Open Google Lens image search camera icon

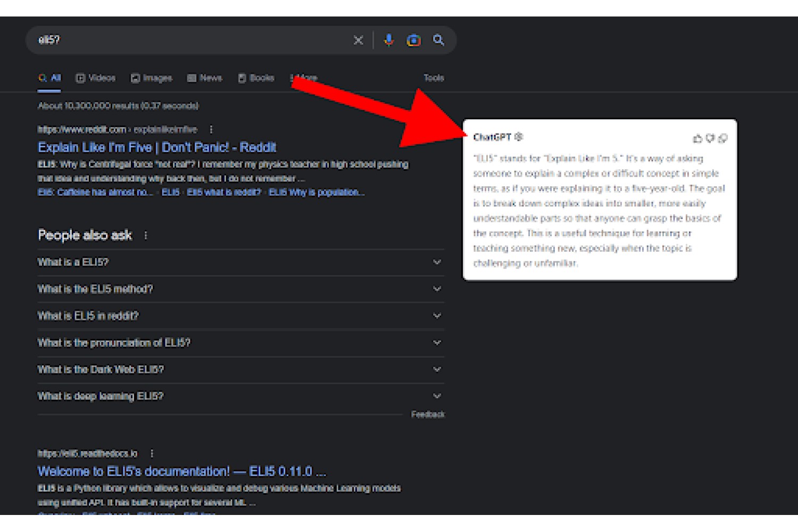coord(413,40)
